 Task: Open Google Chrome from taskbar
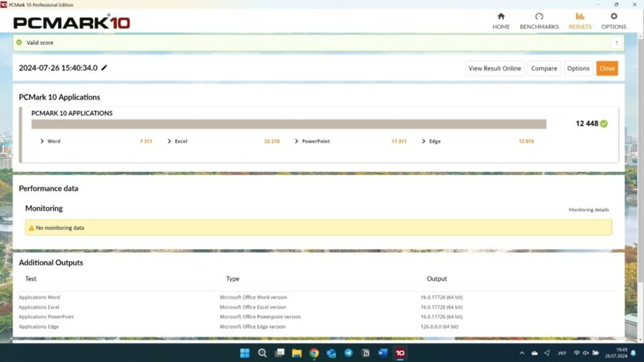tap(314, 353)
